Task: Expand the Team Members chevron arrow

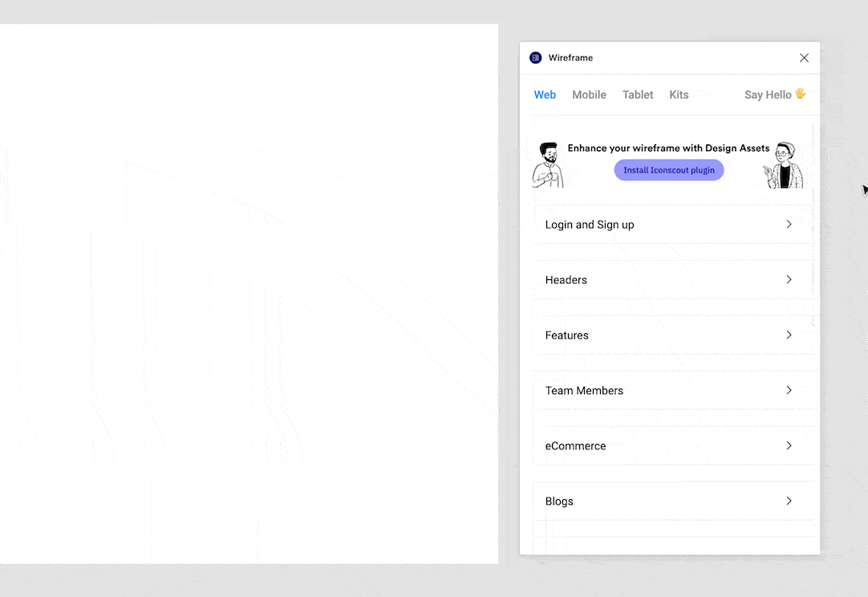Action: pos(789,391)
